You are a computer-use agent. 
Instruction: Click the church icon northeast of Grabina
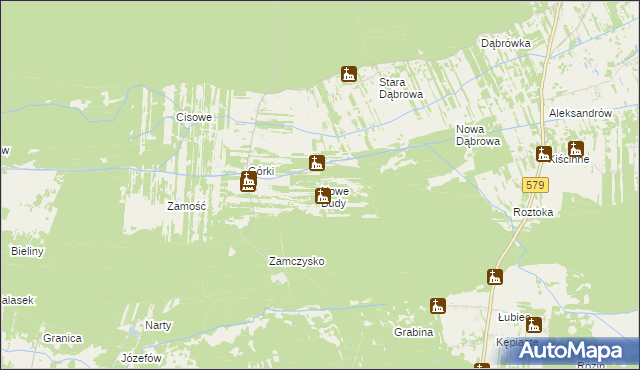pyautogui.click(x=438, y=306)
